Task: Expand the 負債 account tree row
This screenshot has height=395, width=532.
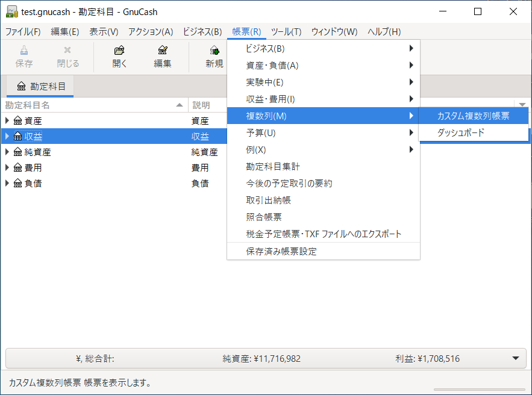Action: [x=7, y=183]
